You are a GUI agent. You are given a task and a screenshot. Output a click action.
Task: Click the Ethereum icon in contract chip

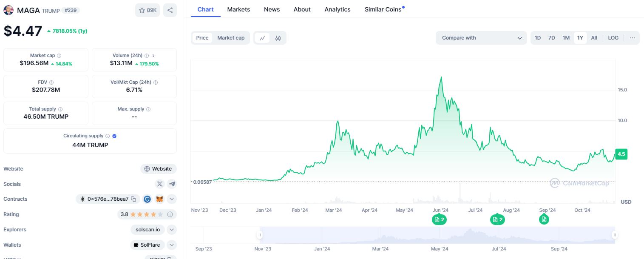coord(82,199)
